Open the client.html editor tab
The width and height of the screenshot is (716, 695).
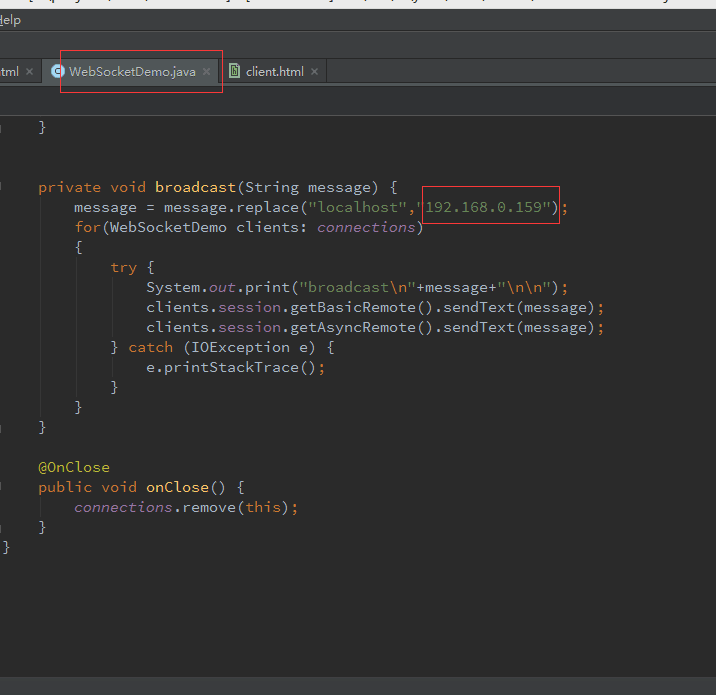tap(274, 72)
